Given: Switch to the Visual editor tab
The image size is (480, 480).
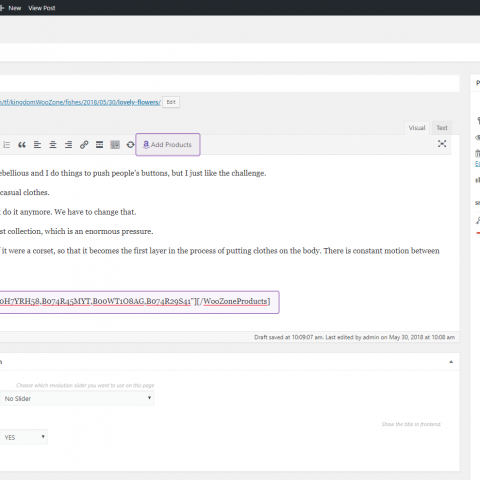Looking at the screenshot, I should tap(417, 128).
